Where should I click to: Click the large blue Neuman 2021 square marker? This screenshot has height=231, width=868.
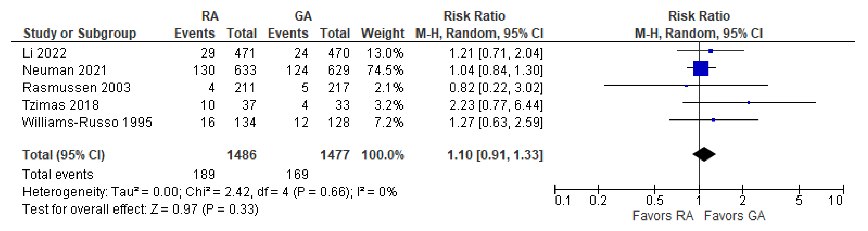pos(701,68)
